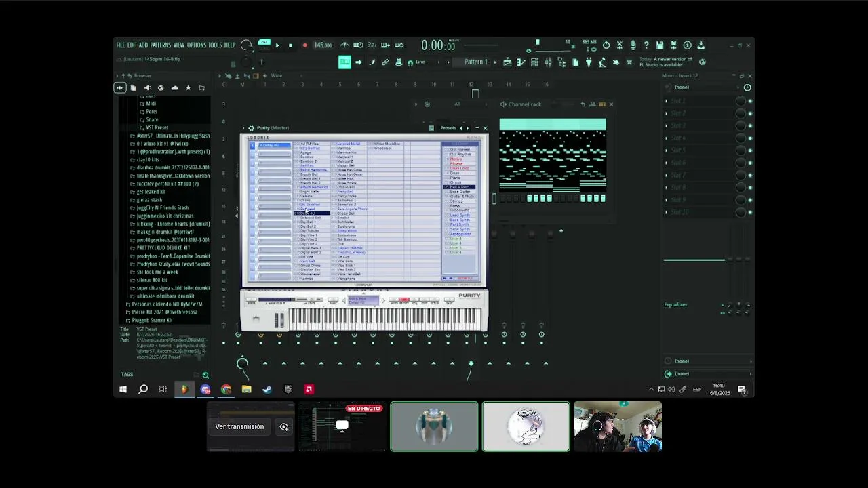Open Steam from the Windows taskbar
The image size is (868, 488).
(267, 389)
